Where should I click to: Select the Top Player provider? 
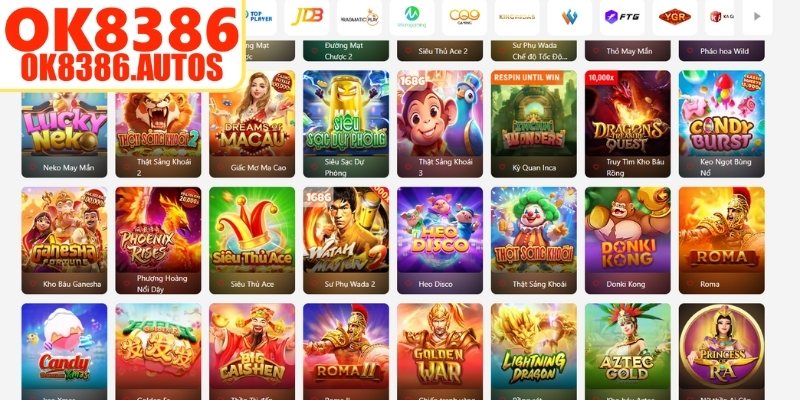(x=259, y=16)
